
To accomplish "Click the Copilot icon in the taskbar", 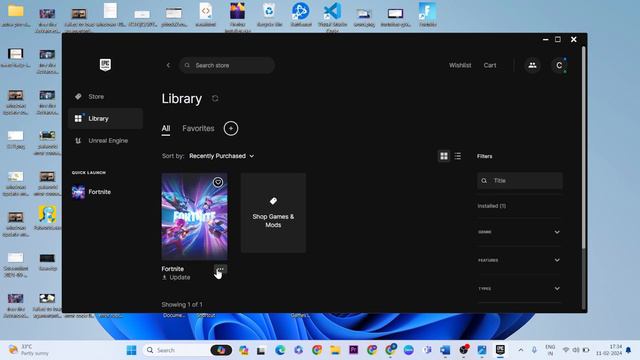I will click(244, 350).
